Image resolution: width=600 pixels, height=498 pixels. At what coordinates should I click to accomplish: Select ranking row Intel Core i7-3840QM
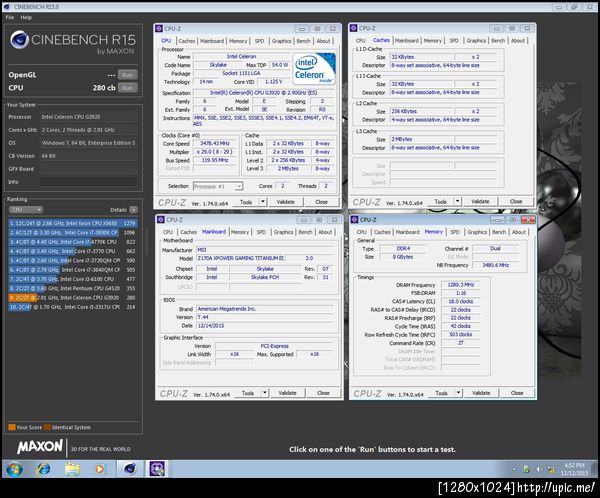(73, 269)
